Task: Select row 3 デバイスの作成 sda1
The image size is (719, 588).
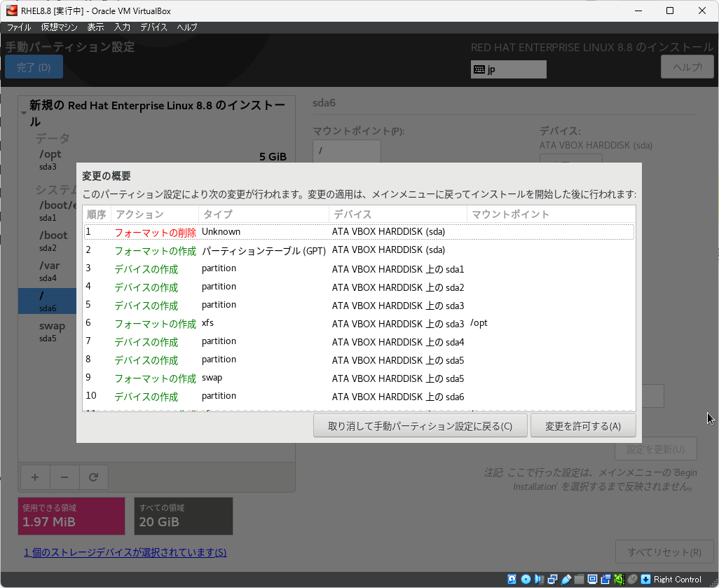Action: [359, 268]
